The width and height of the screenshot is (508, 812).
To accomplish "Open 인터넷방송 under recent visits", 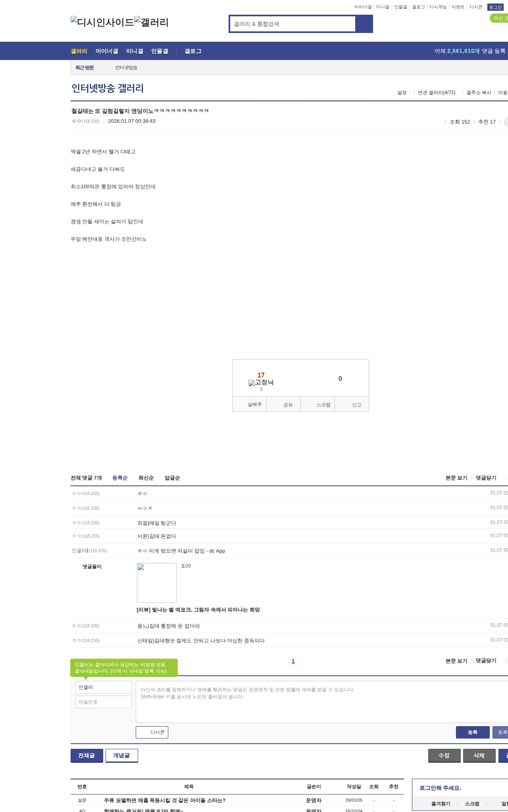I will tap(126, 68).
